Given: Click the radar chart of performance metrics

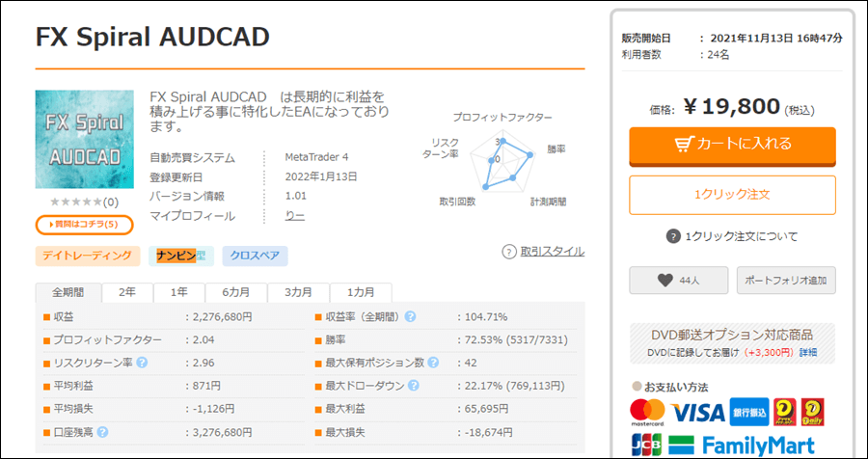Looking at the screenshot, I should click(502, 163).
